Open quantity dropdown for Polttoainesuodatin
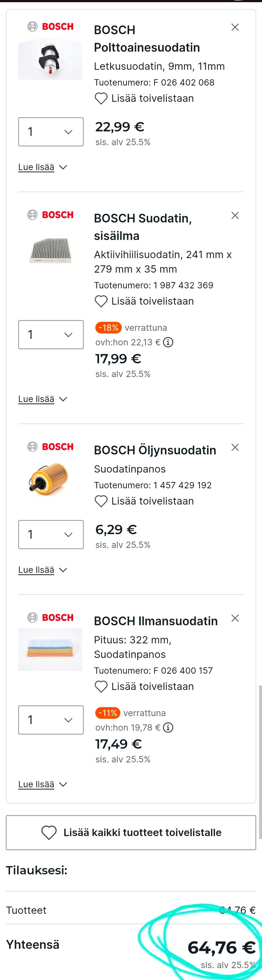 [x=51, y=132]
